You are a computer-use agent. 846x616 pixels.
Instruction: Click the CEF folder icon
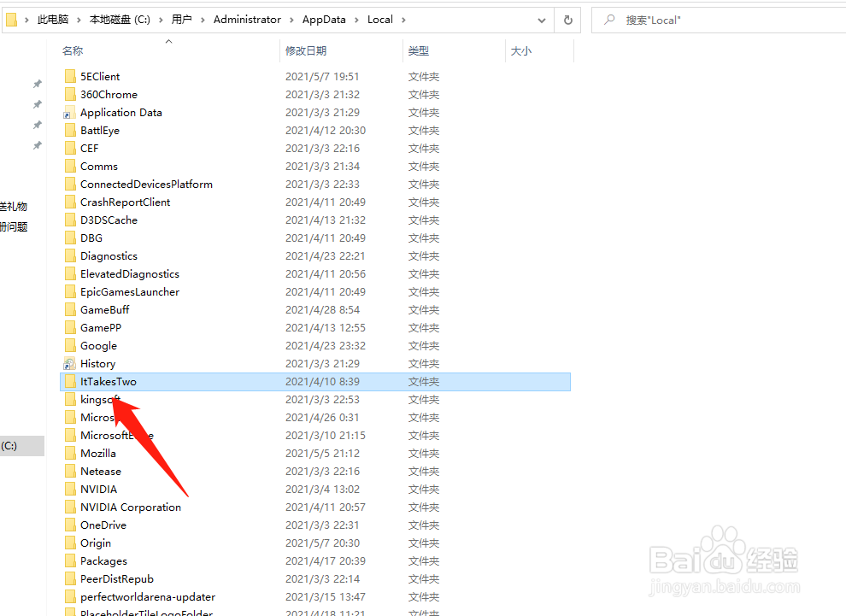click(69, 148)
